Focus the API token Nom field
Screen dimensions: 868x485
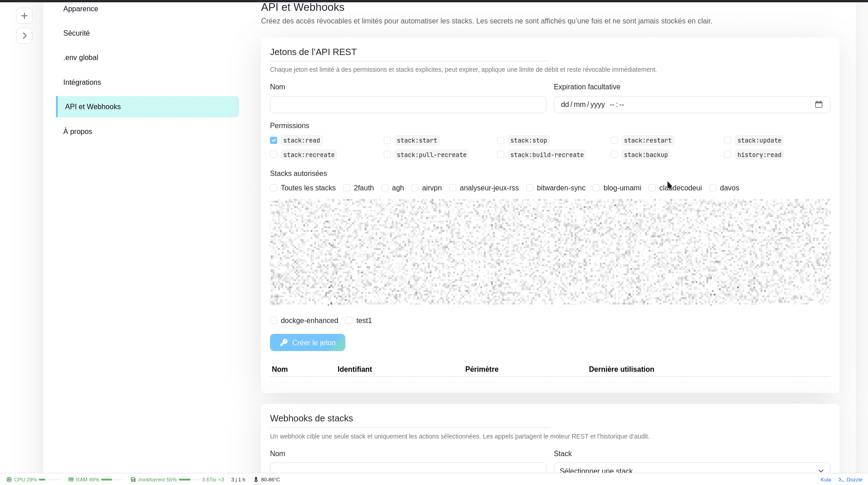[408, 105]
